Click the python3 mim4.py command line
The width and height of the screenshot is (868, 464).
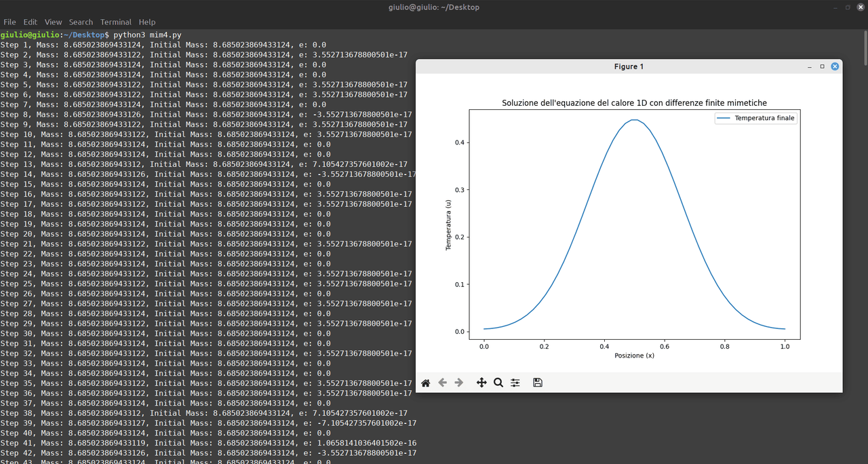click(91, 35)
